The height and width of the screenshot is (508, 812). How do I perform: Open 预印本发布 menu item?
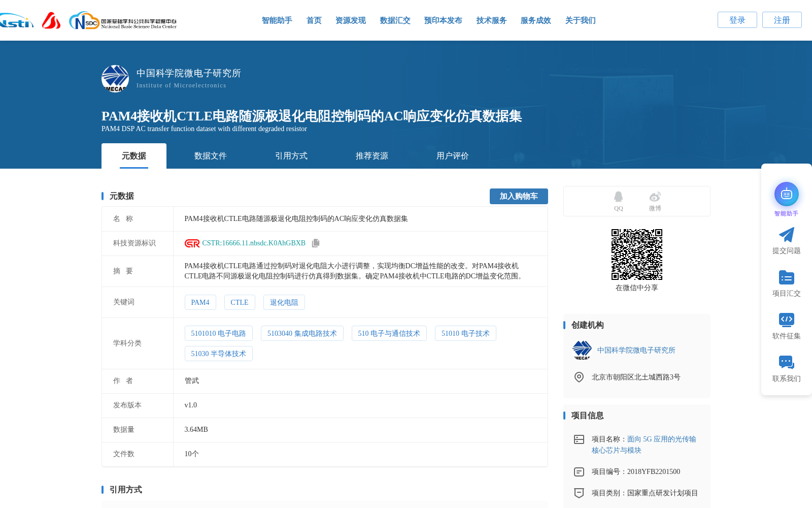point(443,20)
